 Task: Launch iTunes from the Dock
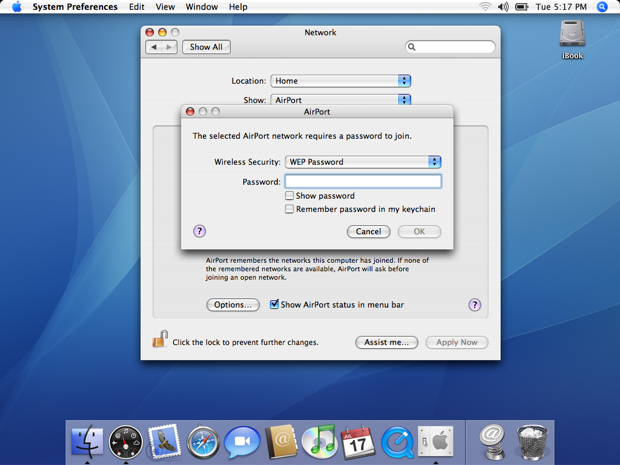point(319,442)
